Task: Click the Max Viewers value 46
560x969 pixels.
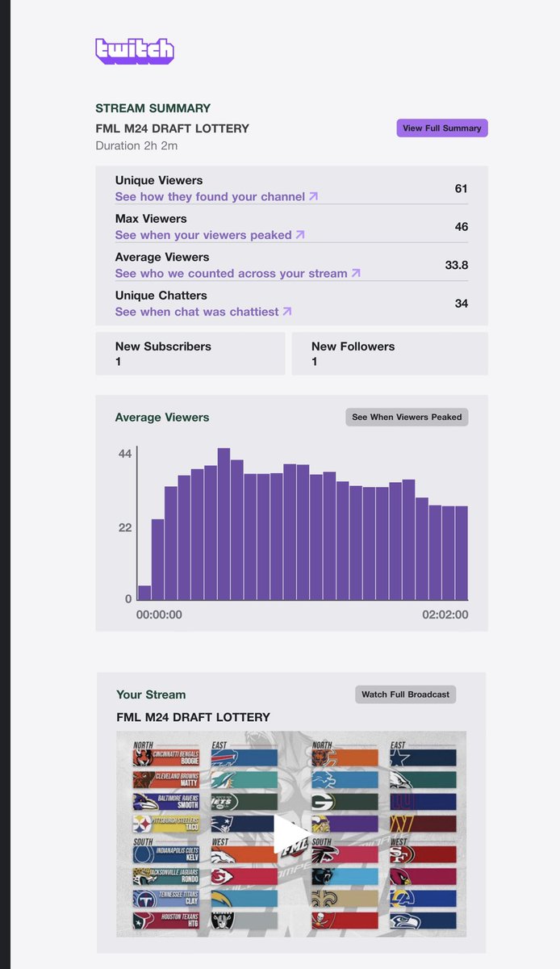Action: [x=461, y=227]
